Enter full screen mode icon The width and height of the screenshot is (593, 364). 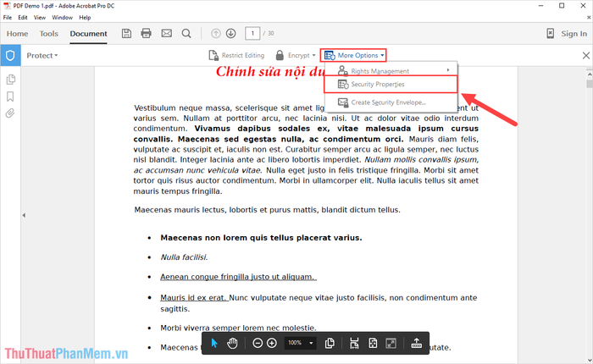point(391,343)
